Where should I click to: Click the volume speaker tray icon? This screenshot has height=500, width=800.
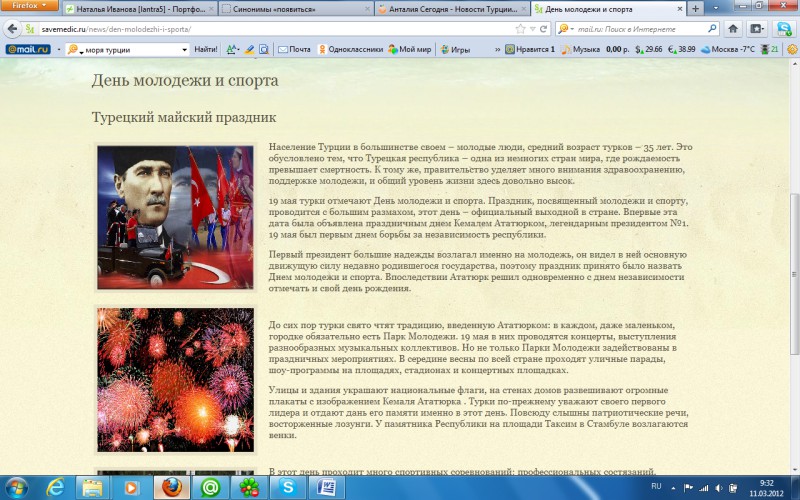(718, 488)
